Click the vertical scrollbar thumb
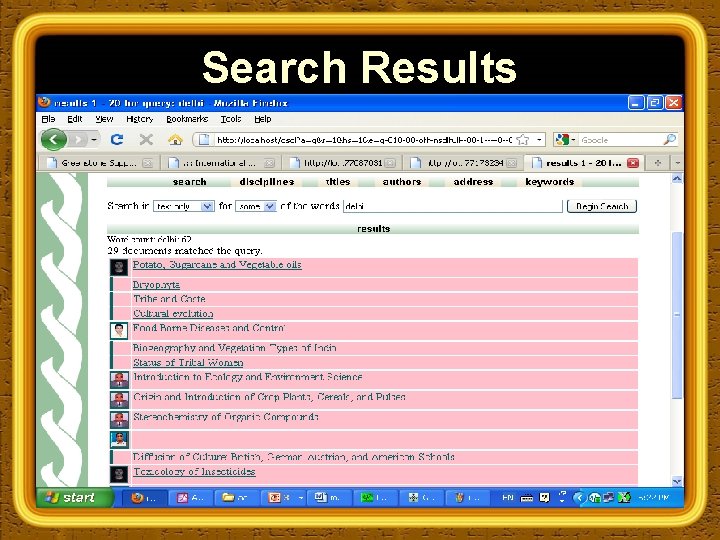 pyautogui.click(x=677, y=315)
